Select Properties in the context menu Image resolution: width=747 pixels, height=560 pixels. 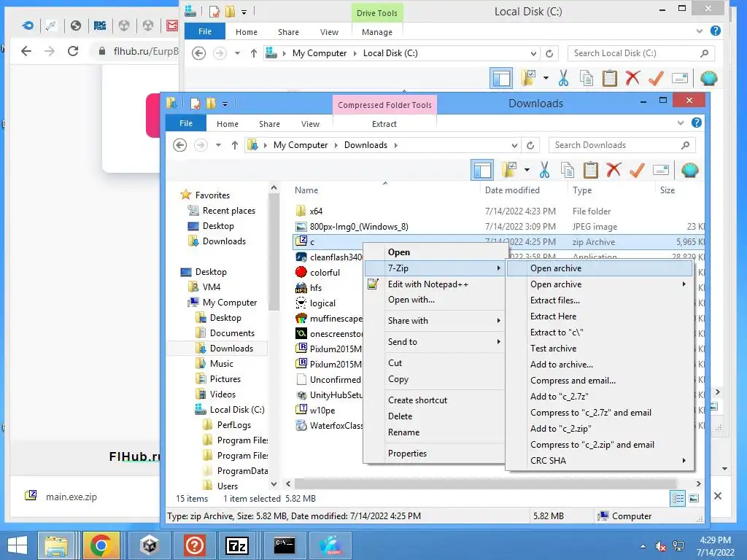435,454
